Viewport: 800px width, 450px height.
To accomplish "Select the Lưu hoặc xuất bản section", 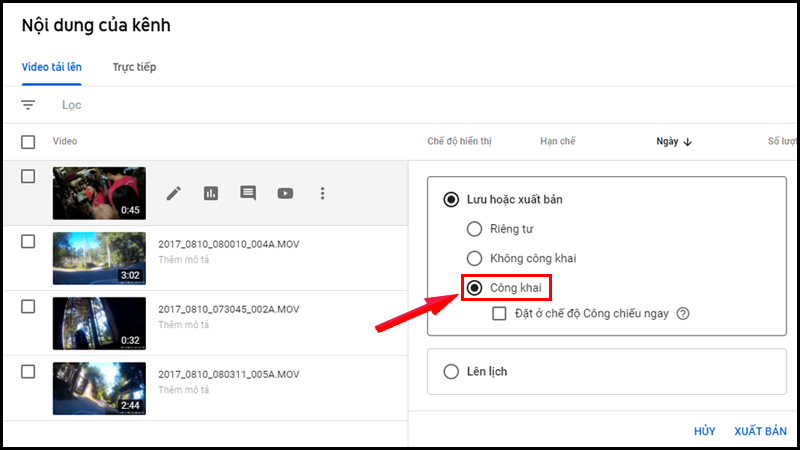I will 451,200.
